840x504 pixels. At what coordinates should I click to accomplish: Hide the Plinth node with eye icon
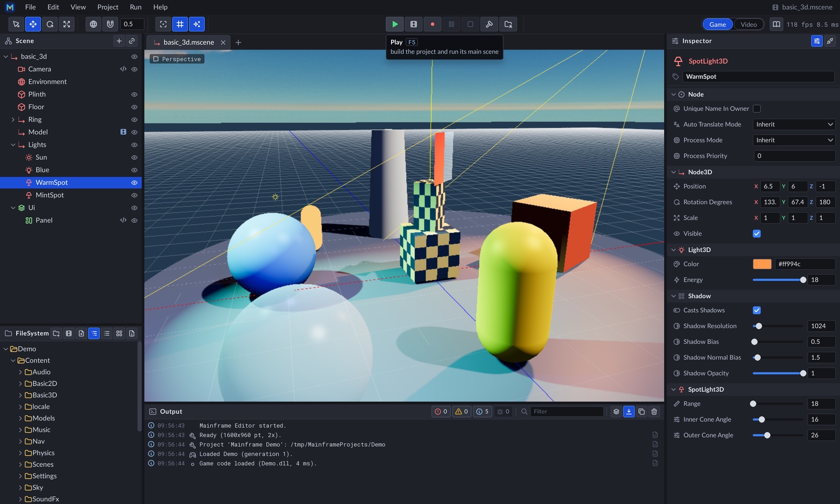(134, 94)
